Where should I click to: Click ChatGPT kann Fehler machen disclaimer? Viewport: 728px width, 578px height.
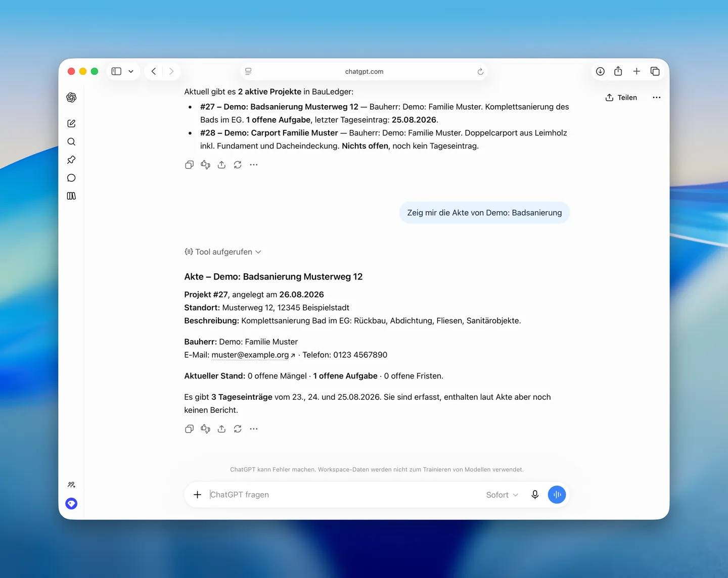point(377,469)
